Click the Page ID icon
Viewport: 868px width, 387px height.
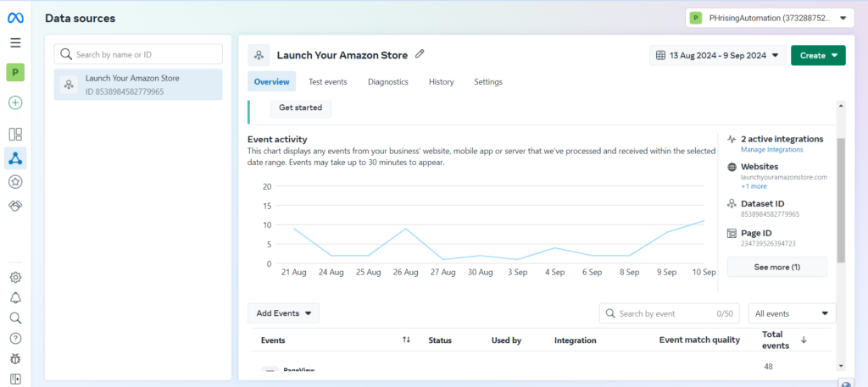click(x=732, y=234)
